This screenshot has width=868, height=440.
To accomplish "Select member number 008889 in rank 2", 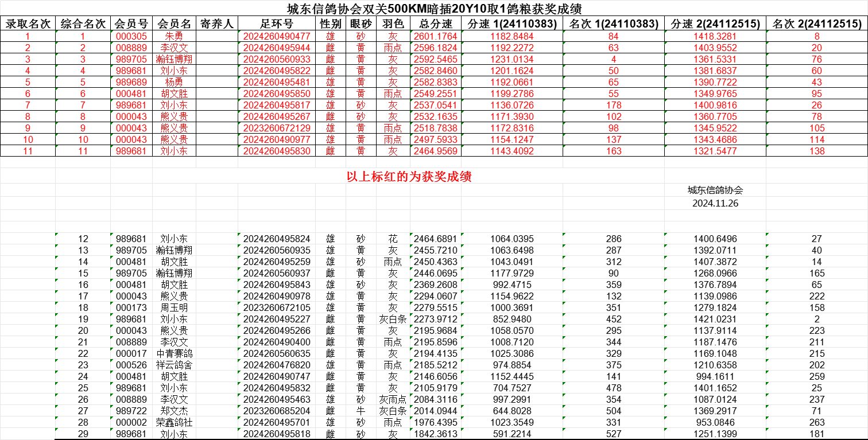I will click(x=131, y=48).
